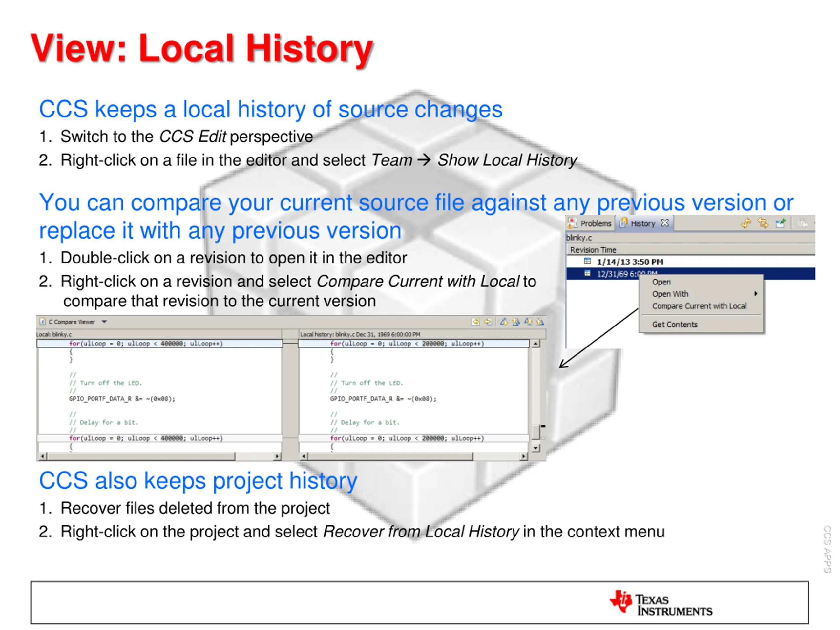Click the vertical scrollbar thumb in compare viewer
Screen dimensions: 840x630
pos(535,432)
